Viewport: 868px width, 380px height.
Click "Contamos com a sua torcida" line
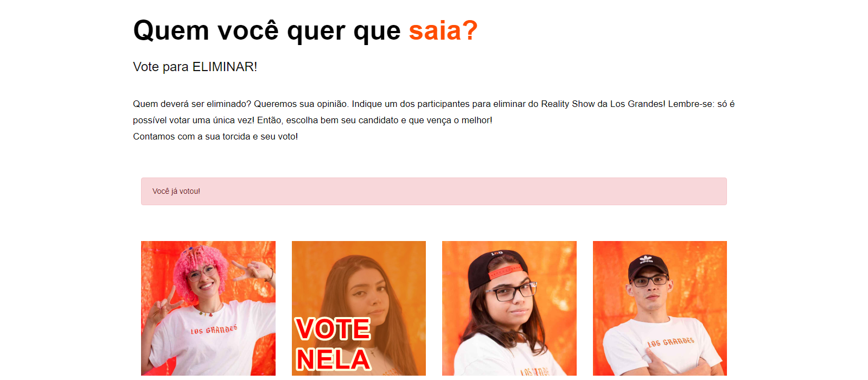pos(192,136)
